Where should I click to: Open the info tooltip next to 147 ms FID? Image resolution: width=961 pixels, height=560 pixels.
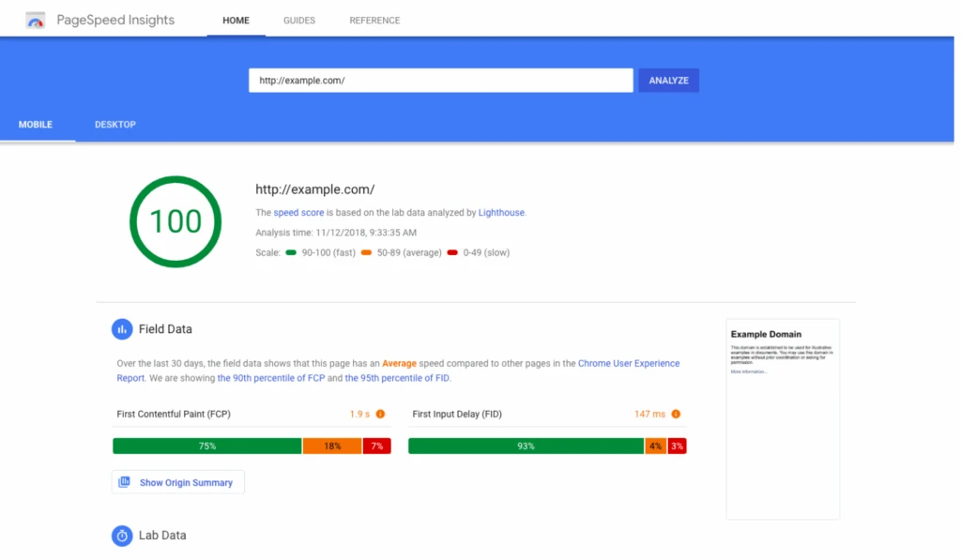click(x=677, y=413)
